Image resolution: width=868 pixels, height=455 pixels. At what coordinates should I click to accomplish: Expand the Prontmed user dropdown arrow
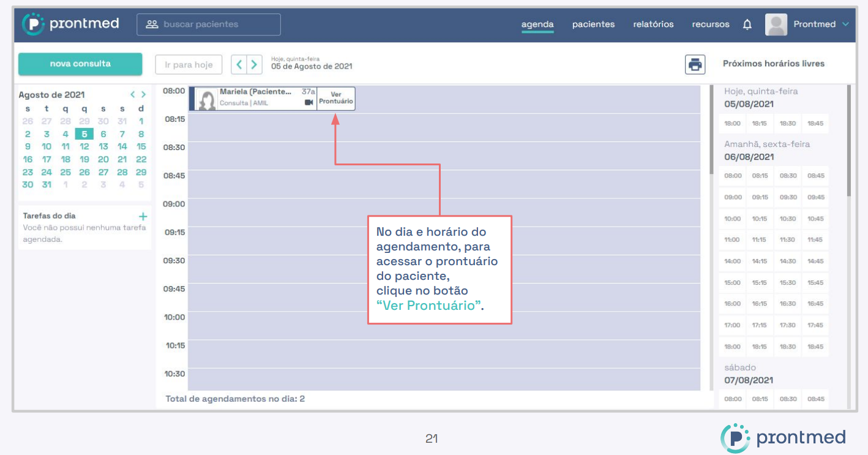tap(845, 24)
